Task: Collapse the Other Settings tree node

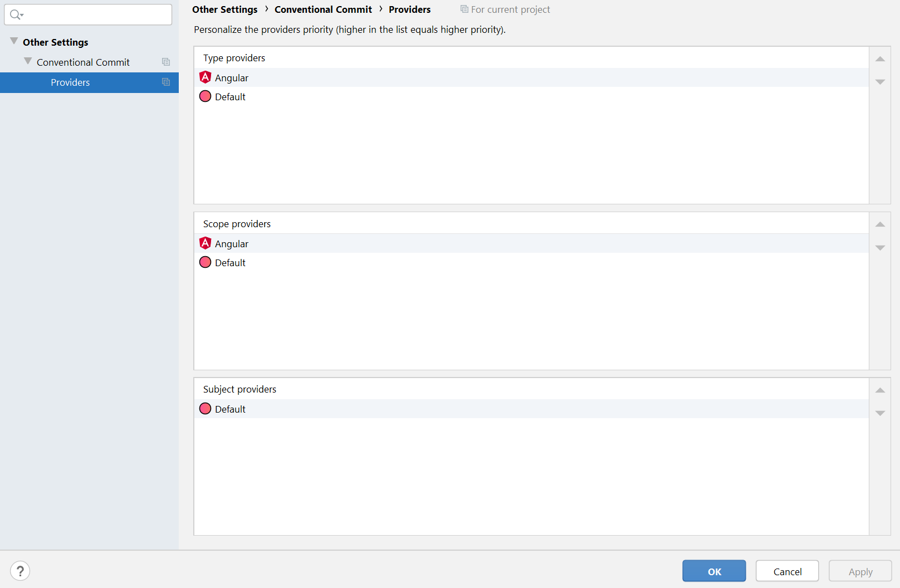Action: 14,41
